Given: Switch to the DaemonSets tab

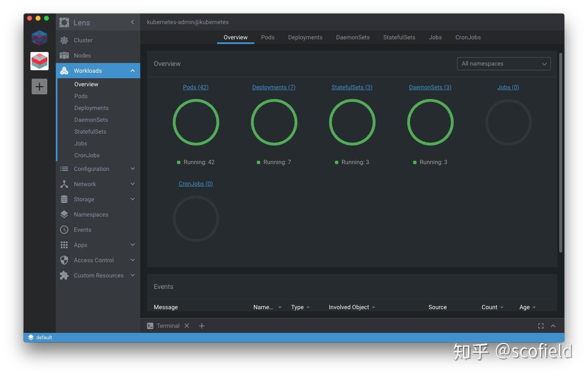Looking at the screenshot, I should click(x=353, y=37).
